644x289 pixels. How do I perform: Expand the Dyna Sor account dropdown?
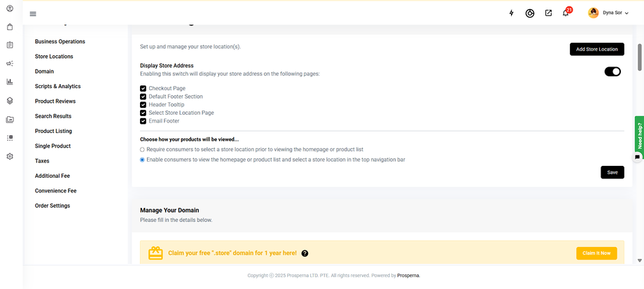pyautogui.click(x=608, y=13)
